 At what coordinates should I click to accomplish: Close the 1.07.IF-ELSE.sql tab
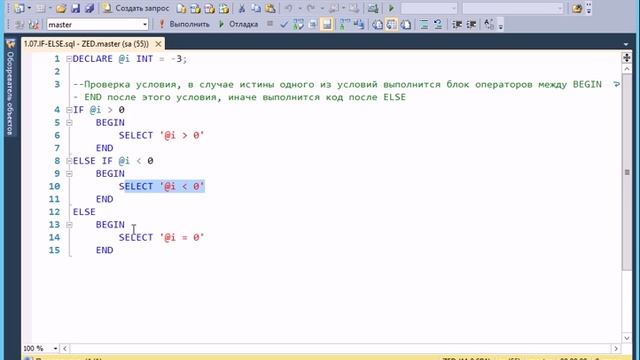(x=158, y=44)
